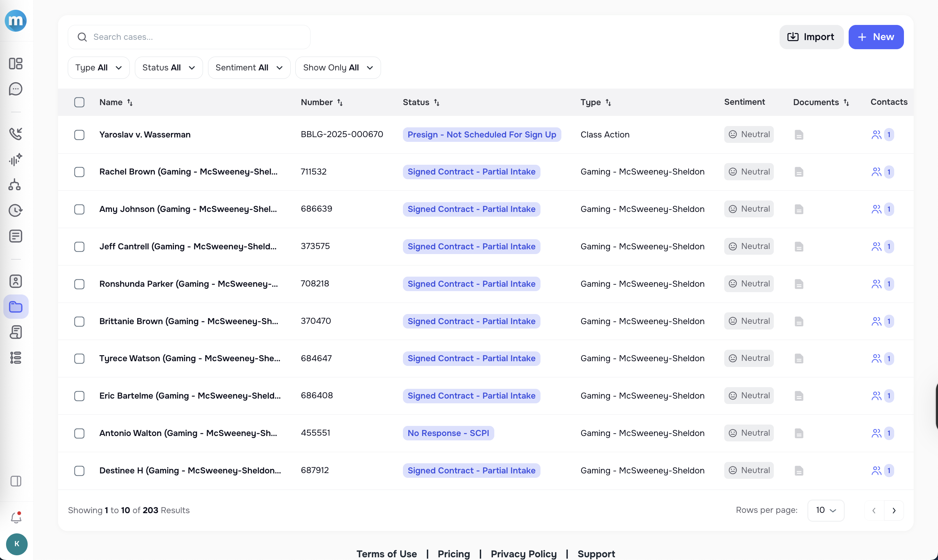Select the checkbox for Rachel Brown's case
This screenshot has height=560, width=938.
(x=79, y=172)
